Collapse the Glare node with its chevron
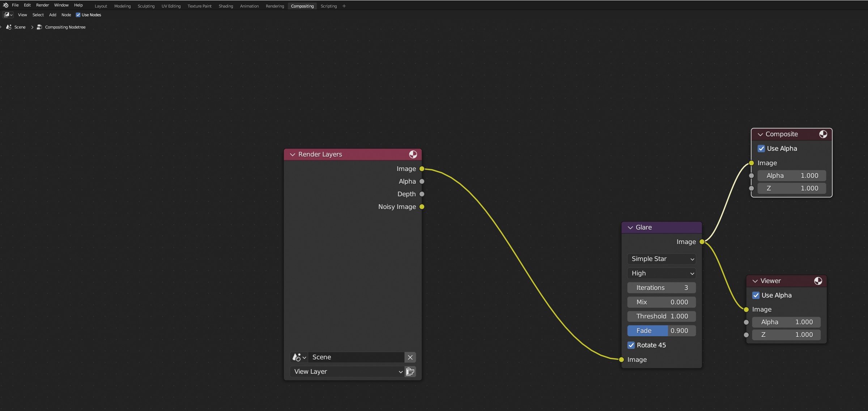The height and width of the screenshot is (411, 868). click(x=630, y=227)
